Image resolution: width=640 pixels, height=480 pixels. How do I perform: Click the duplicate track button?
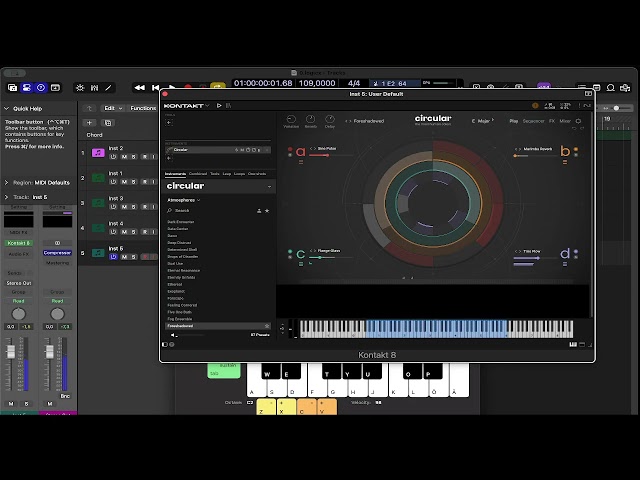108,123
